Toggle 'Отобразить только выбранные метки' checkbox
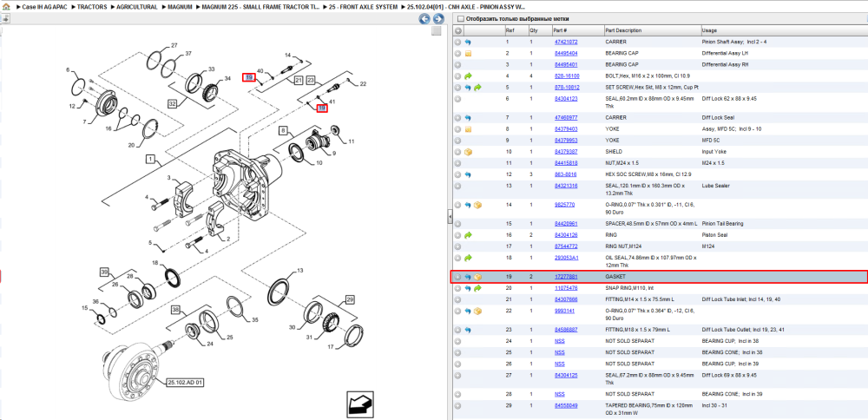This screenshot has height=420, width=868. click(461, 19)
